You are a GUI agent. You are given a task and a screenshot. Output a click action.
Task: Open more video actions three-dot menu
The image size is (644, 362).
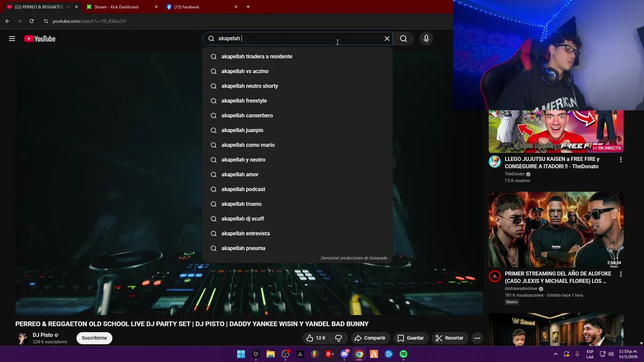pyautogui.click(x=477, y=338)
